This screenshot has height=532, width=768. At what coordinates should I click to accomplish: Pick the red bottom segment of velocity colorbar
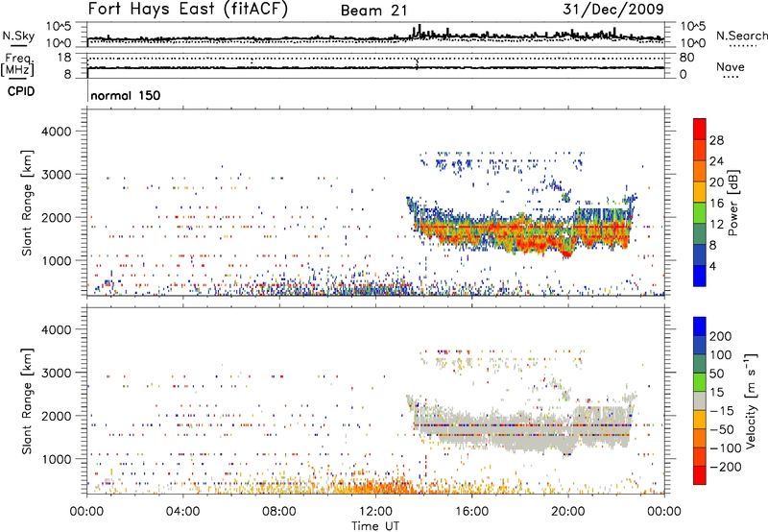click(x=700, y=475)
